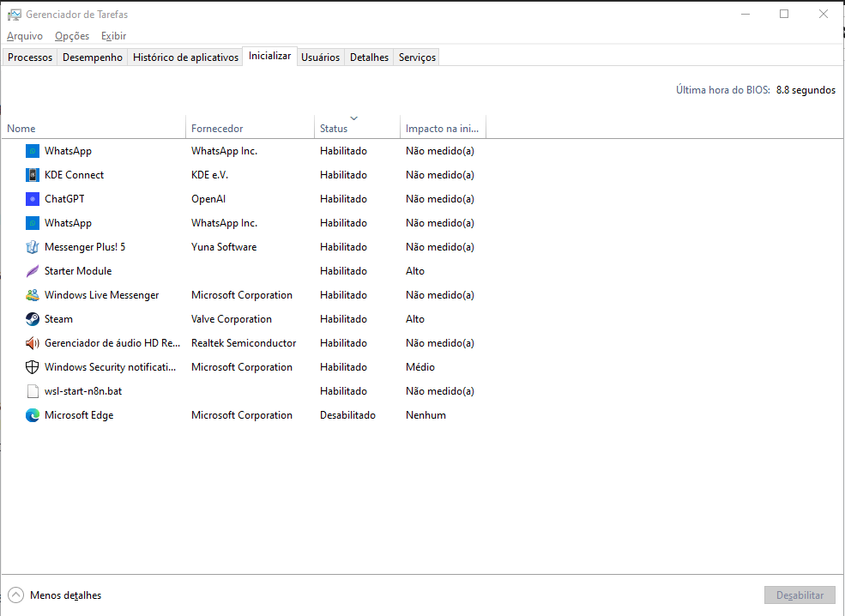The width and height of the screenshot is (845, 616).
Task: Click Alto impact in Starter Module row
Action: pos(415,271)
